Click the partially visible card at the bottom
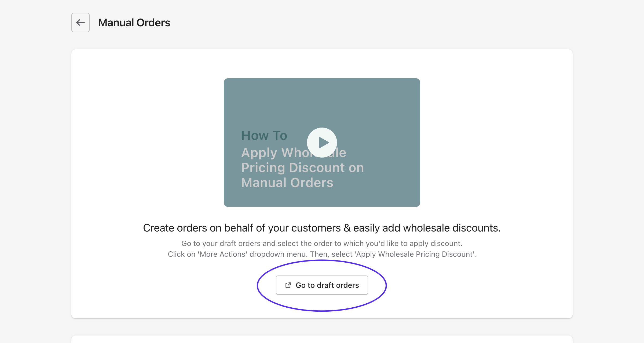This screenshot has width=644, height=343. (322, 339)
